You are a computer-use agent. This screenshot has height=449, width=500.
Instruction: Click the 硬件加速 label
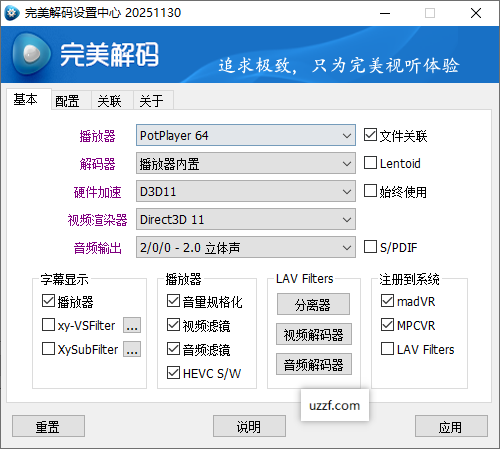tap(97, 192)
